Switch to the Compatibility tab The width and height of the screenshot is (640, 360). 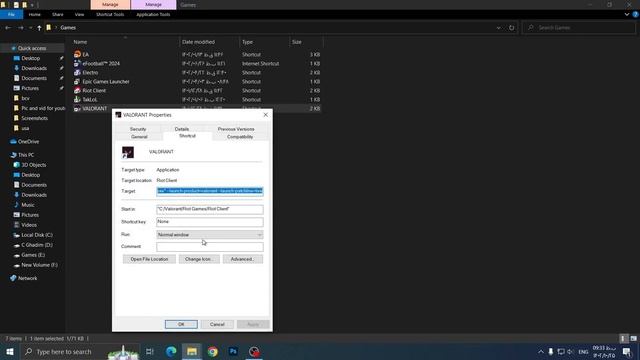point(240,137)
